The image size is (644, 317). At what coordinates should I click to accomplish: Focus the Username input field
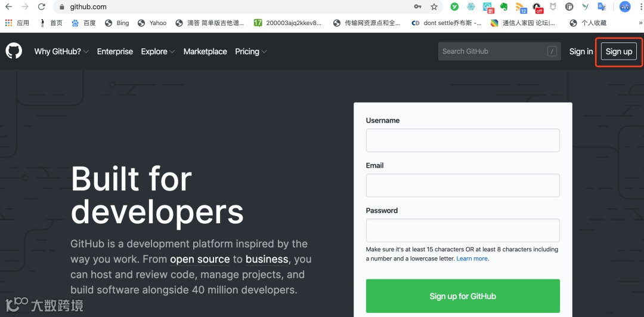pos(463,140)
